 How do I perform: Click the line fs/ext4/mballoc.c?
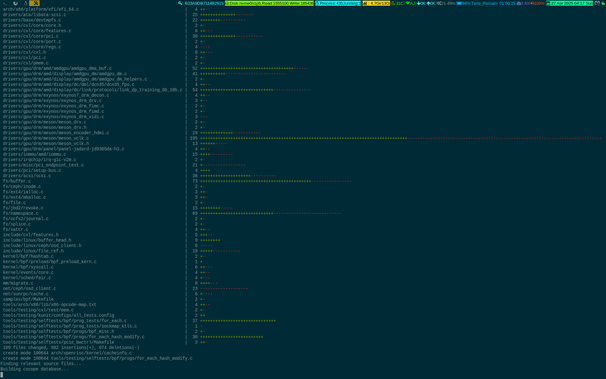[x=24, y=197]
